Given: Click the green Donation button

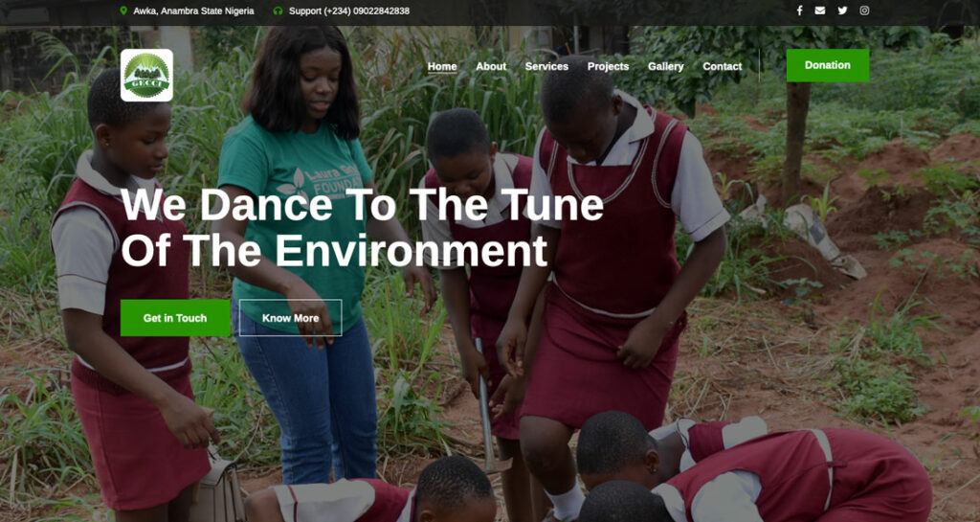Looking at the screenshot, I should [x=828, y=65].
